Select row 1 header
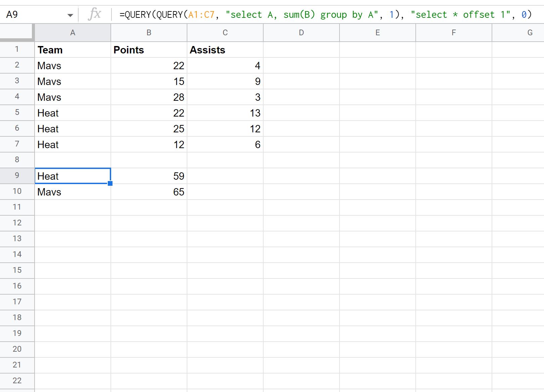 pyautogui.click(x=17, y=49)
